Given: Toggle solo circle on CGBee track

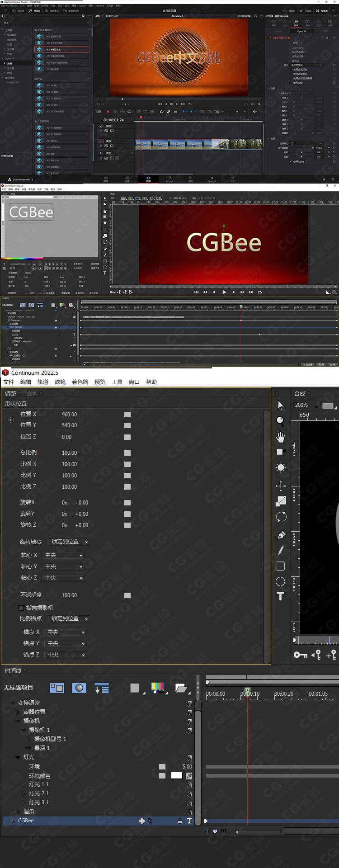Looking at the screenshot, I should [x=142, y=821].
